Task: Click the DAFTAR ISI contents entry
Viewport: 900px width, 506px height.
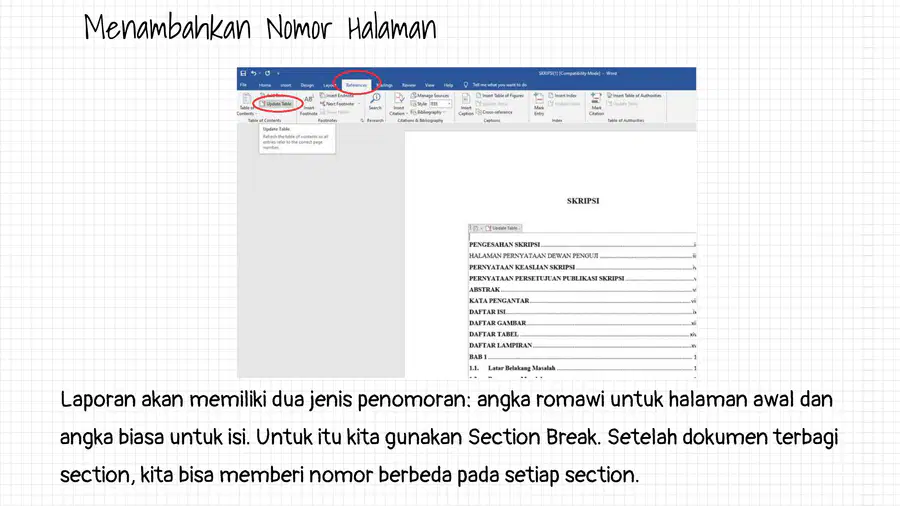Action: tap(582, 312)
